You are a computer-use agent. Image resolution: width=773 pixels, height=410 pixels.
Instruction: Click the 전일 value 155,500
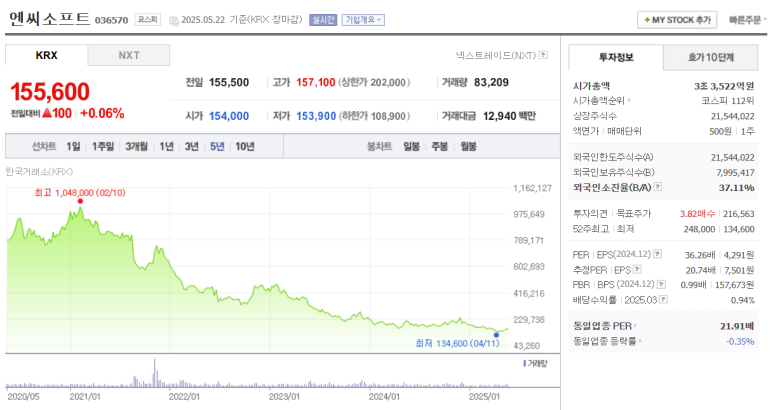229,82
